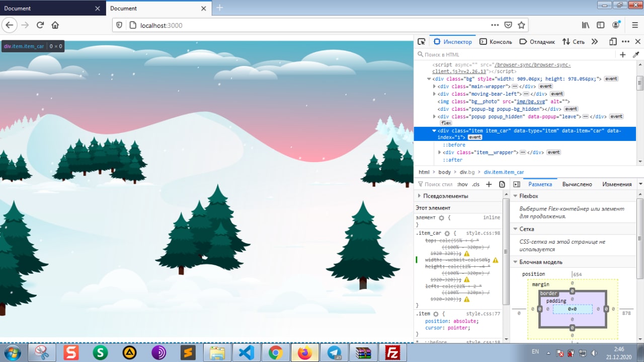This screenshot has height=362, width=644.
Task: Click the styles filter search field
Action: click(x=435, y=184)
